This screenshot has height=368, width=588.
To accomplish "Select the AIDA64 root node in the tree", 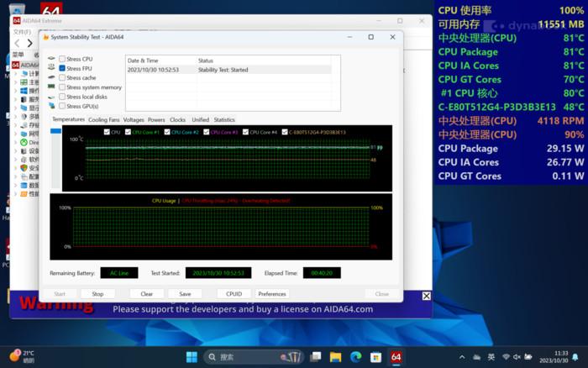I will [x=25, y=65].
